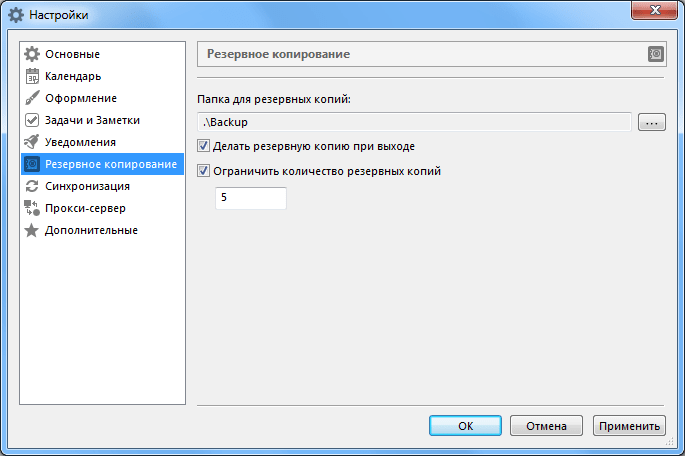Select the Задачи и Заметки section
Screen dimensions: 685x456
103,120
